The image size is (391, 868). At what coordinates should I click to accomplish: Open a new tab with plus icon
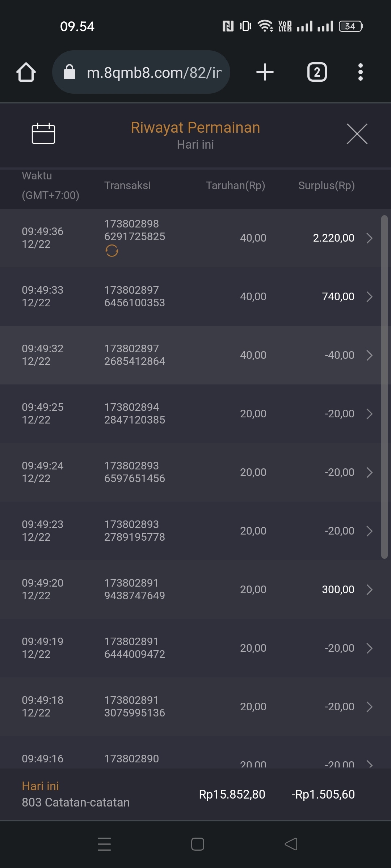265,72
